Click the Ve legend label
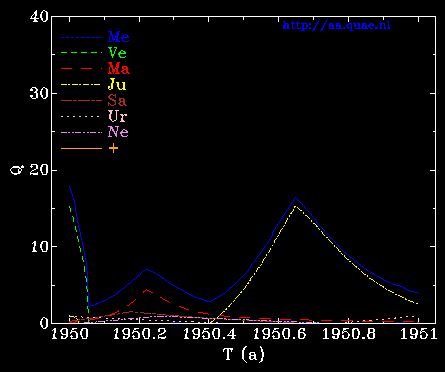The width and height of the screenshot is (445, 372). click(x=117, y=53)
